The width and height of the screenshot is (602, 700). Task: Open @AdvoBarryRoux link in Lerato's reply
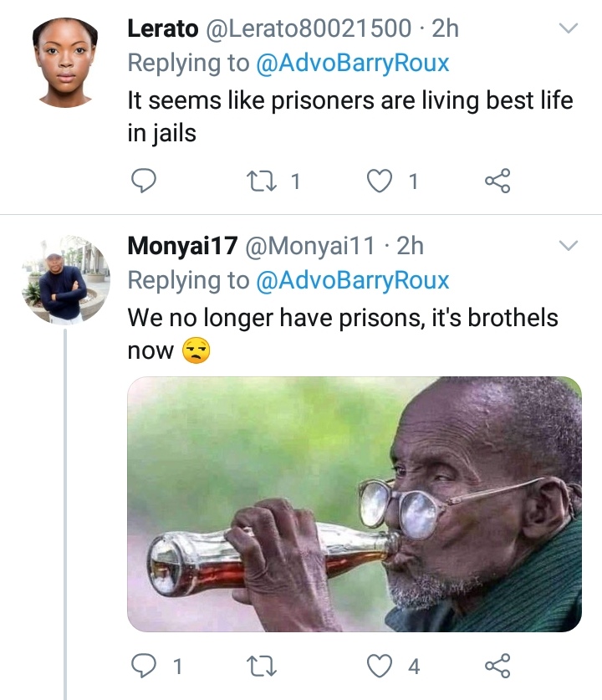pos(352,63)
